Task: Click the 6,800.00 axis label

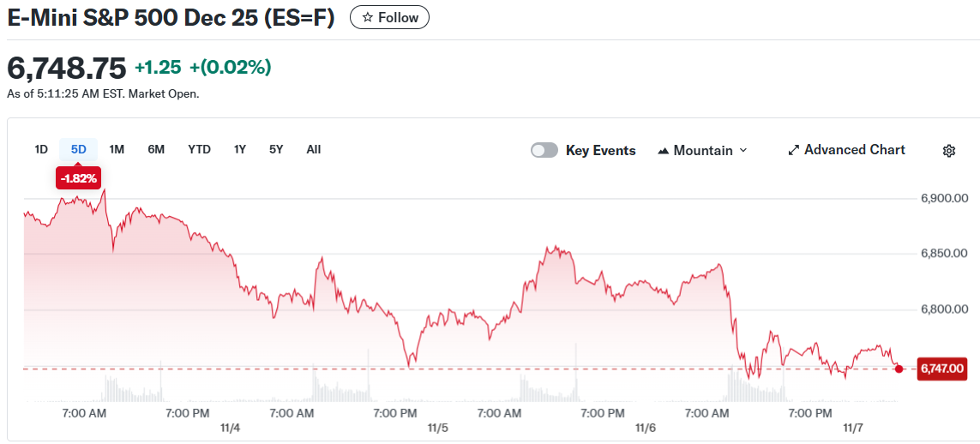Action: point(945,309)
